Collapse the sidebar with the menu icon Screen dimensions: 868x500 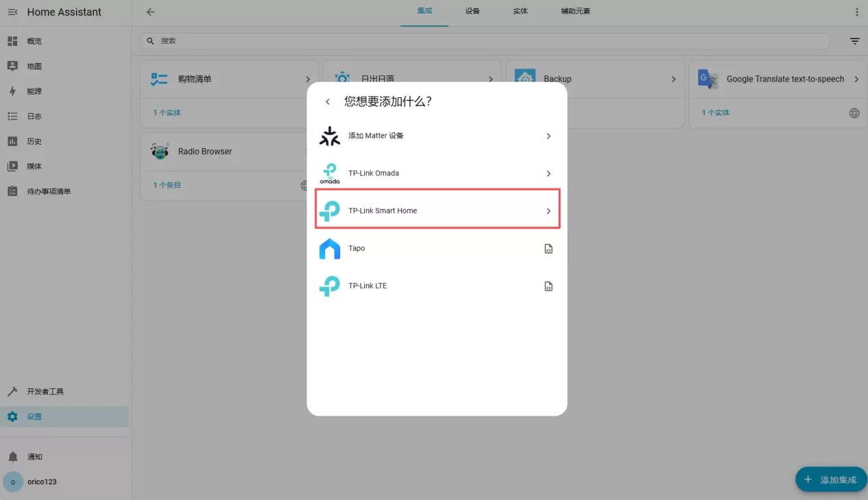(12, 12)
